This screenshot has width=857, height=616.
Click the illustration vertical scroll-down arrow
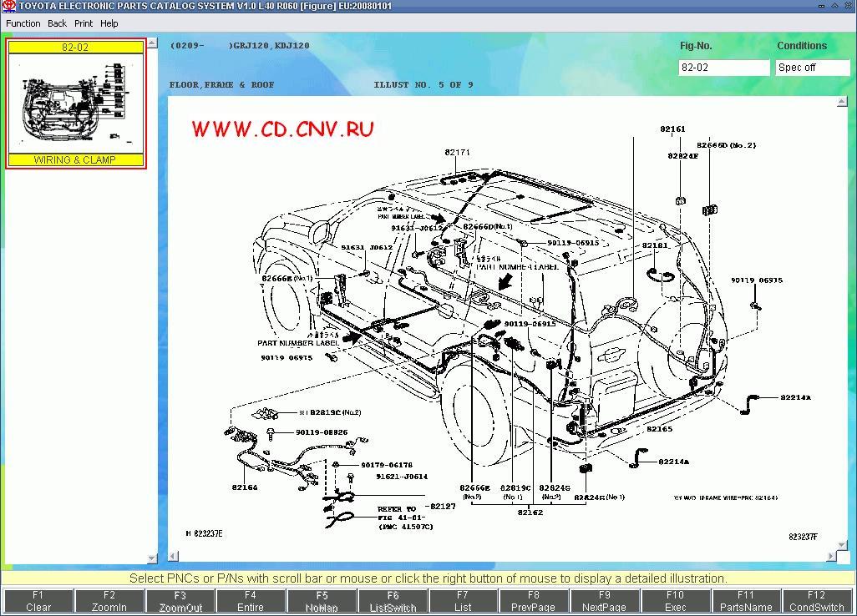[x=842, y=544]
